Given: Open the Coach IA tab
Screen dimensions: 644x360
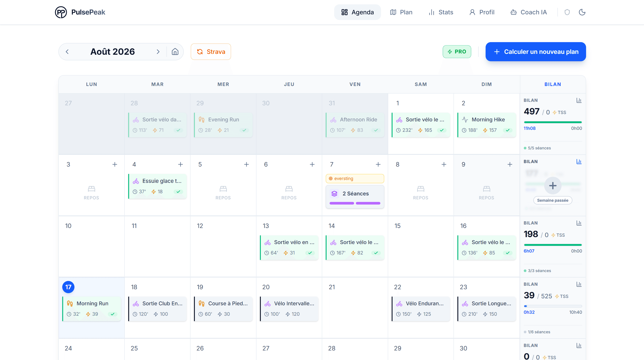Looking at the screenshot, I should tap(529, 12).
